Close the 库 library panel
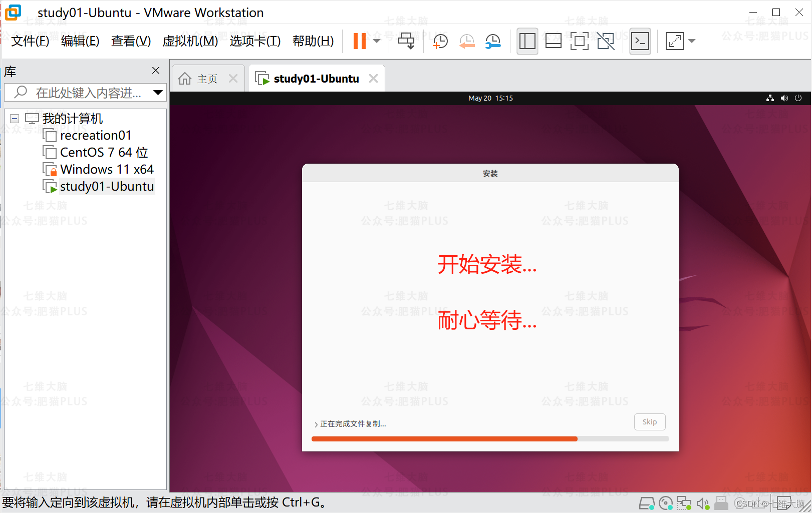This screenshot has width=812, height=513. pyautogui.click(x=156, y=71)
